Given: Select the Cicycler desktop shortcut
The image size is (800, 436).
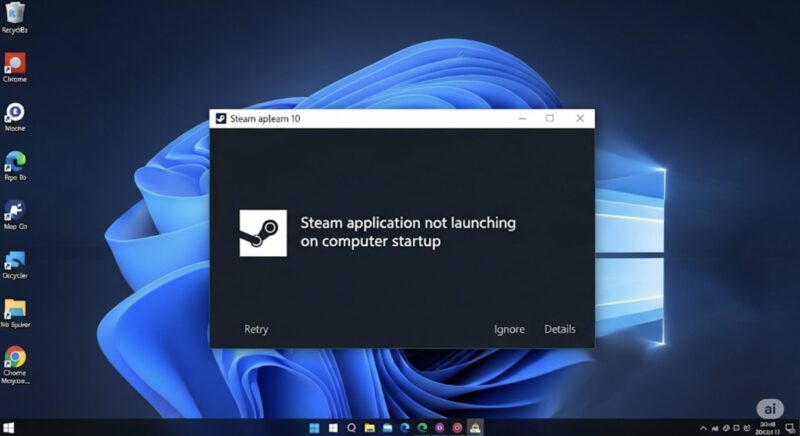Looking at the screenshot, I should click(x=15, y=265).
